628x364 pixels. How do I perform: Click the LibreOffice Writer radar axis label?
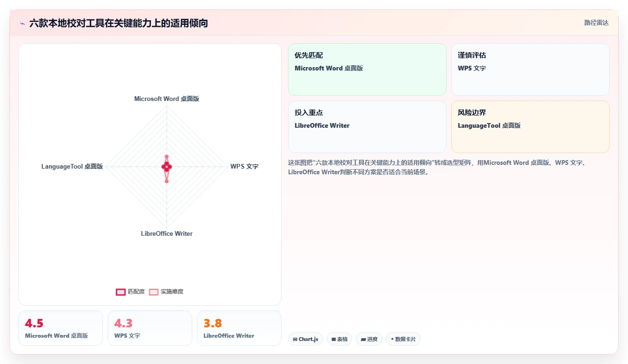coord(167,233)
